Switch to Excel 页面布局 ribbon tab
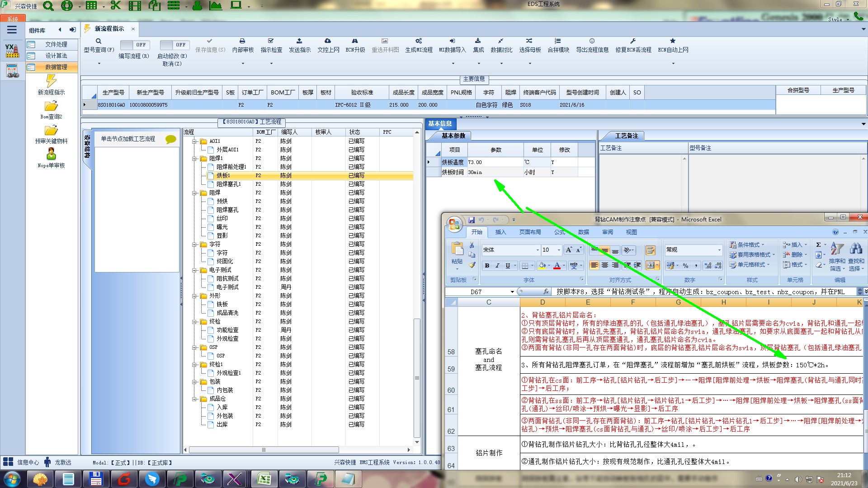Viewport: 868px width, 488px height. (x=530, y=232)
